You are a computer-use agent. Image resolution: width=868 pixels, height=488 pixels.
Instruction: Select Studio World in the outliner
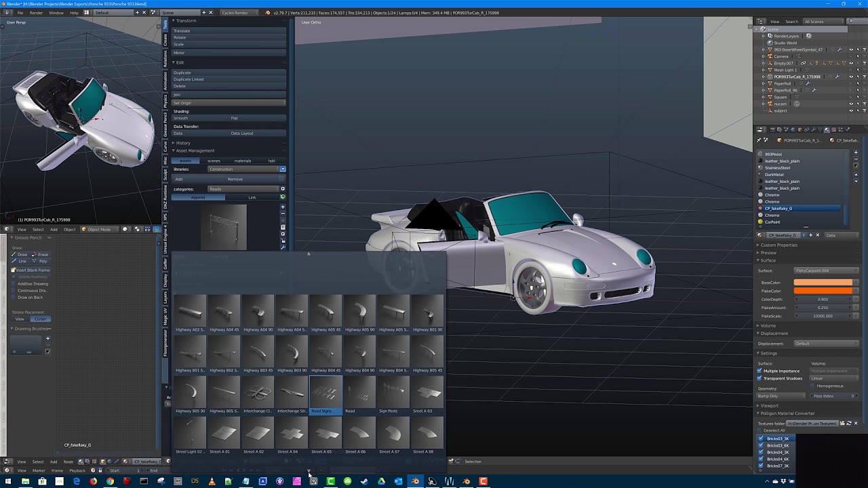point(785,43)
